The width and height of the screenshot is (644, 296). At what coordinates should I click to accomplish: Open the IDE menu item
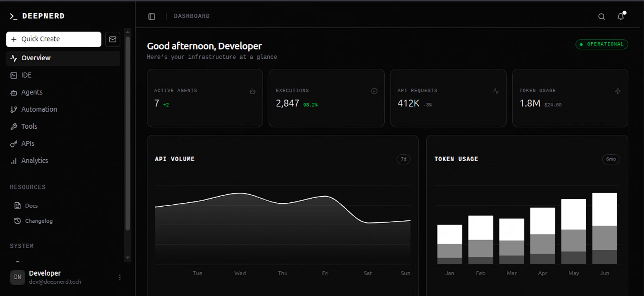(63, 75)
